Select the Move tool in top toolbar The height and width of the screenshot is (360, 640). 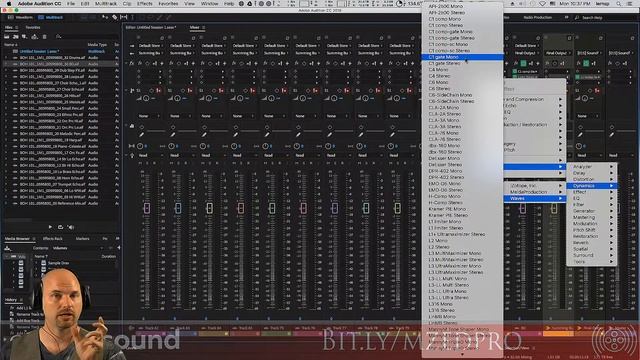coord(106,17)
